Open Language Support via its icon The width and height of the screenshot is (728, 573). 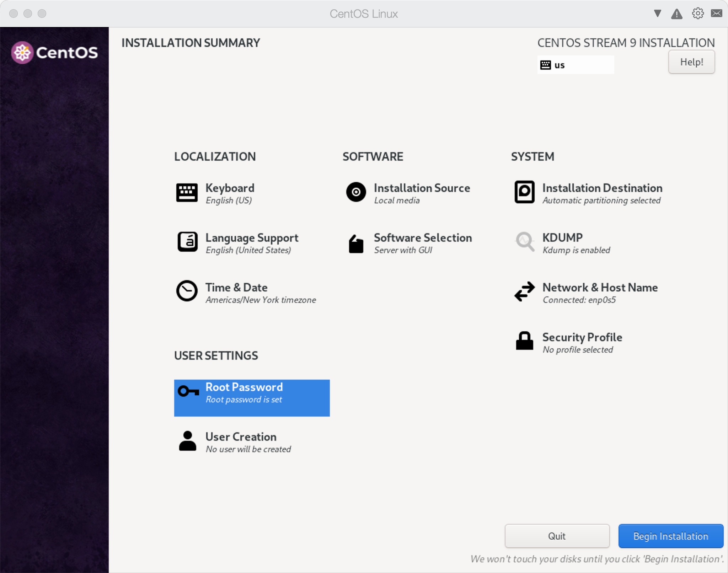point(187,242)
